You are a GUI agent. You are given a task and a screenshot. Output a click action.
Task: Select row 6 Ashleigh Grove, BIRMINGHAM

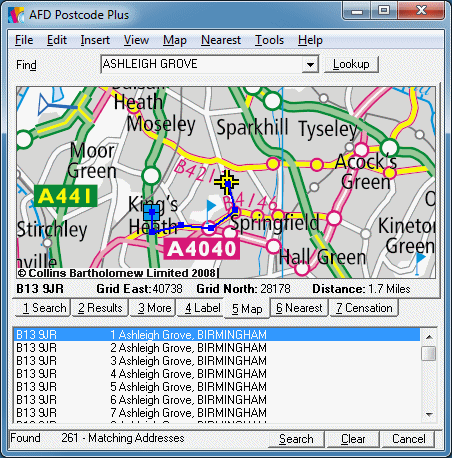(x=217, y=400)
